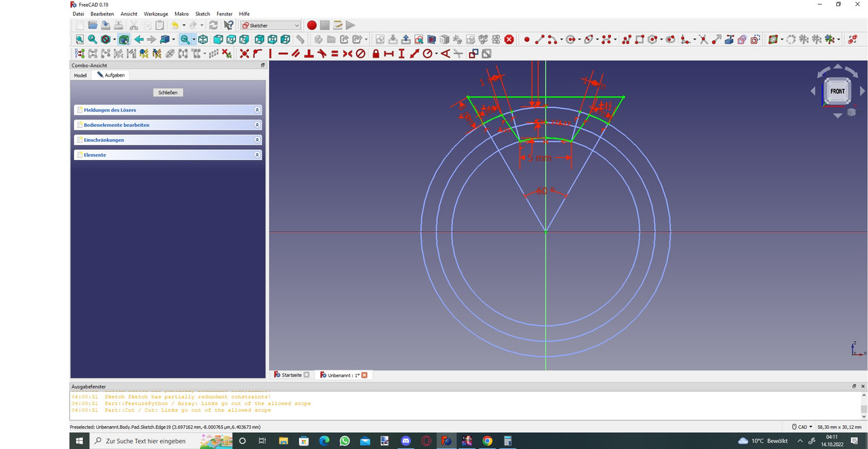868x449 pixels.
Task: Open the Ansicht menu
Action: click(x=129, y=14)
